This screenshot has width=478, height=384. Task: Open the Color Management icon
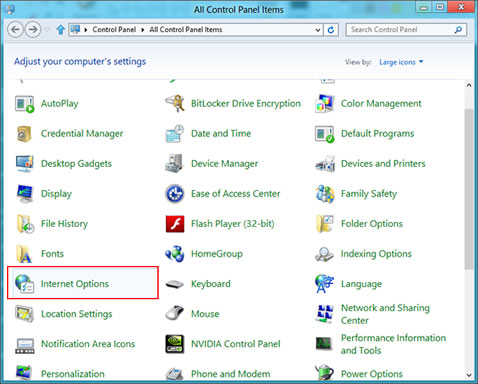[324, 104]
